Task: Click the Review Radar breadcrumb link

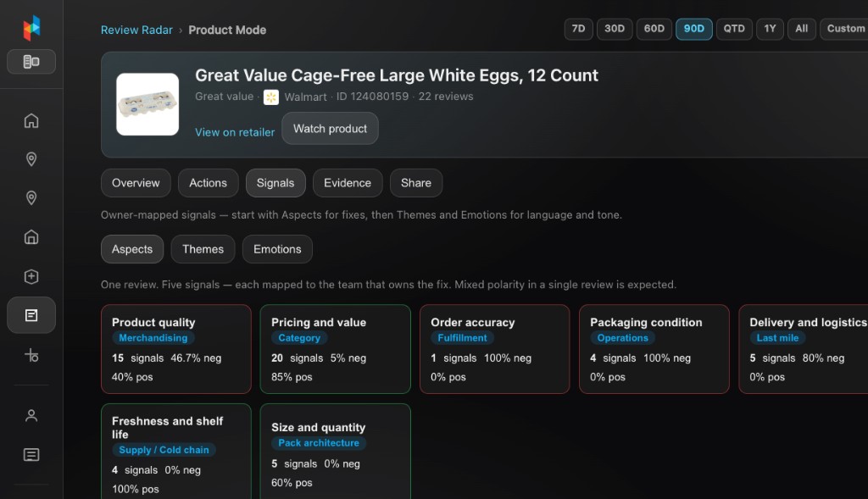Action: [x=136, y=30]
